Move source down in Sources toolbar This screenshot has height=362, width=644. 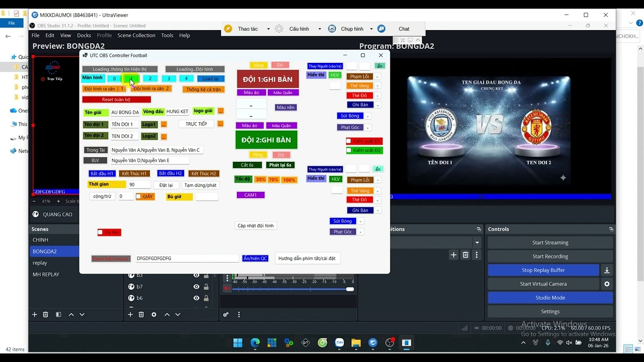[x=178, y=314]
